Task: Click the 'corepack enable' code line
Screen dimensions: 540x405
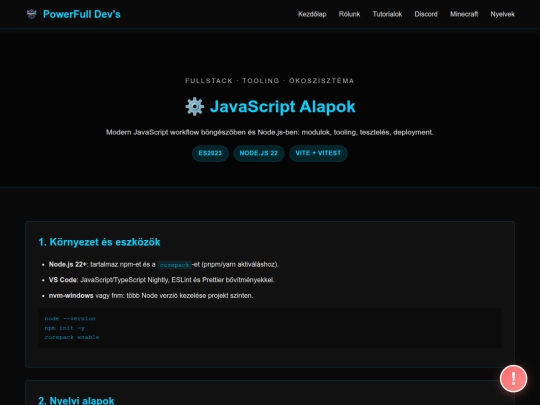Action: pyautogui.click(x=72, y=337)
